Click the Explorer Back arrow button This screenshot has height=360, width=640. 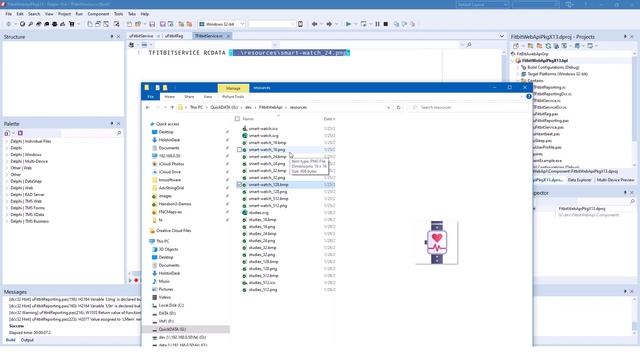[x=148, y=107]
